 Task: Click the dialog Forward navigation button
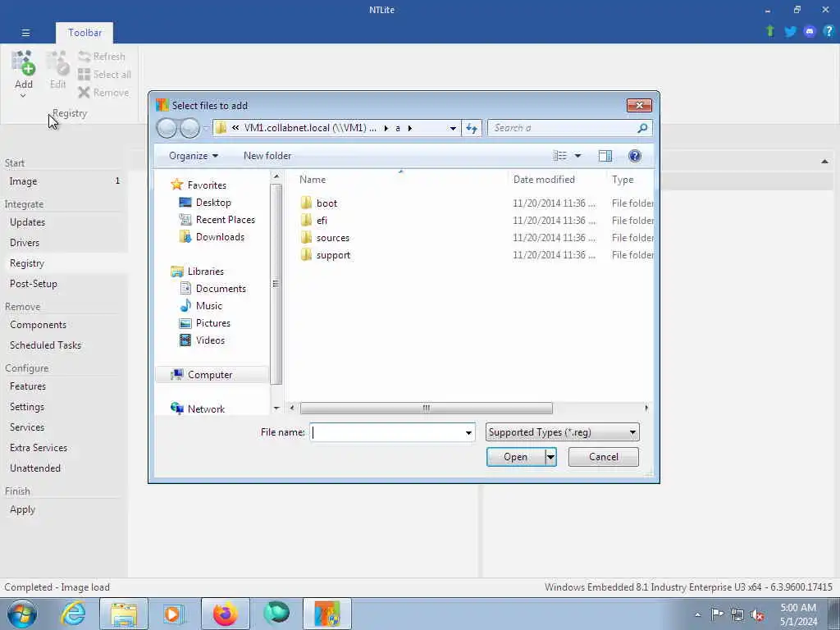(189, 128)
